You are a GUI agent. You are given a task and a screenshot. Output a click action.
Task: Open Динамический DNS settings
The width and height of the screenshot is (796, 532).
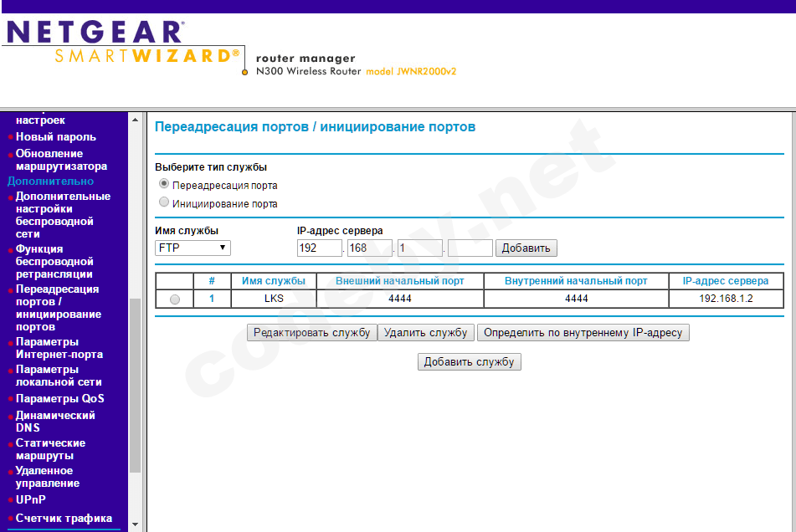point(54,422)
